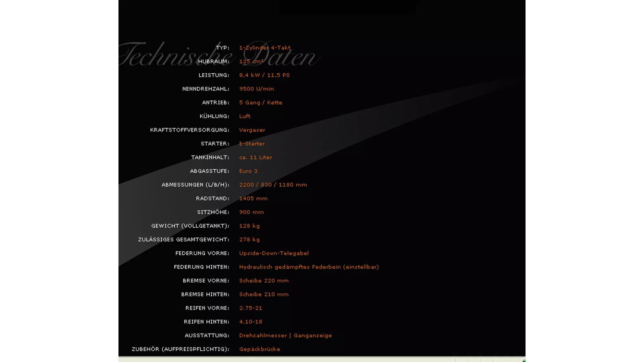Viewport: 644px width, 362px height.
Task: Click the 1-Zylinder 4-Takt value
Action: tap(265, 48)
